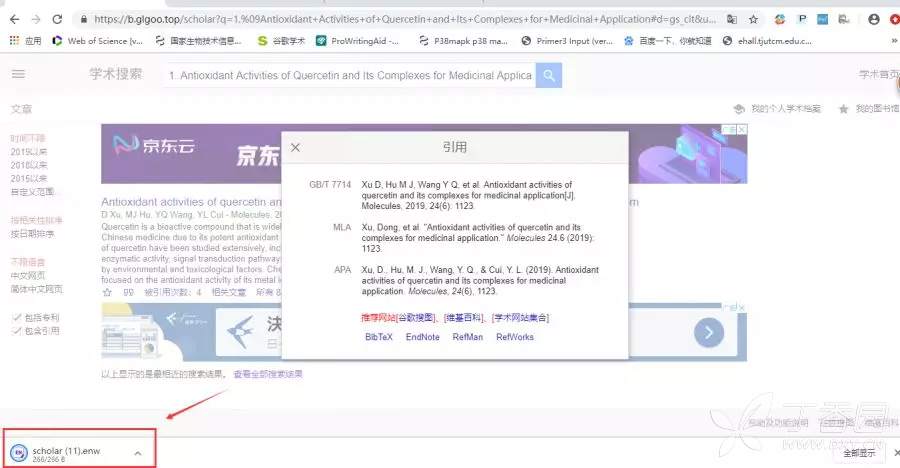Open the [学术网站集合] recommended site link
This screenshot has width=900, height=468.
click(x=520, y=318)
